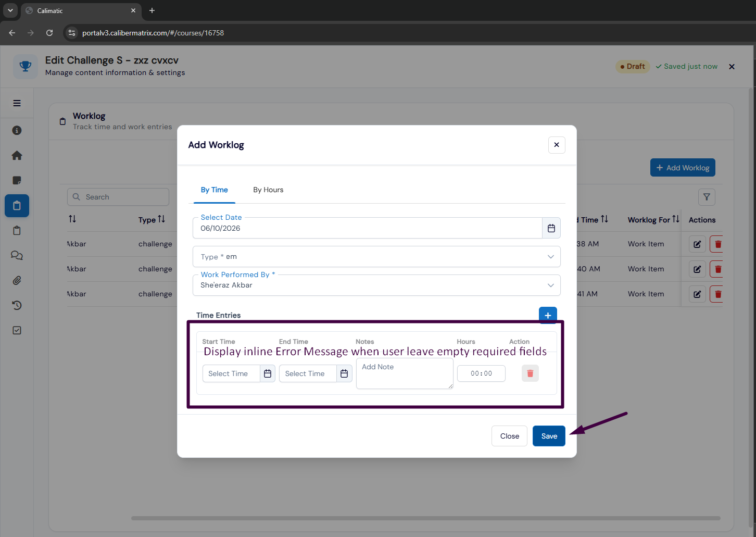The image size is (756, 537).
Task: Select the Calimatic browser tab
Action: (81, 10)
